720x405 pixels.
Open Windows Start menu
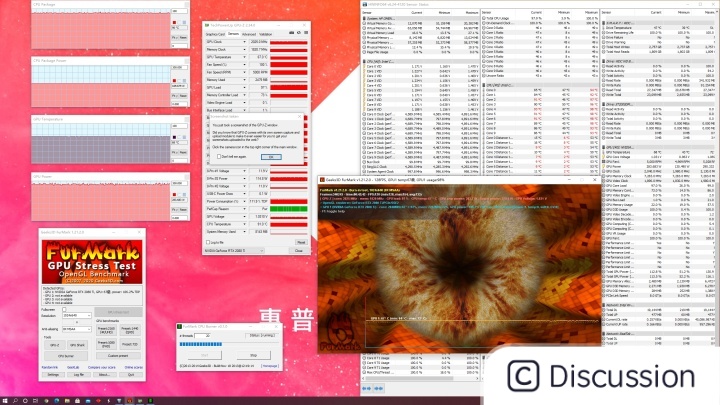point(5,401)
